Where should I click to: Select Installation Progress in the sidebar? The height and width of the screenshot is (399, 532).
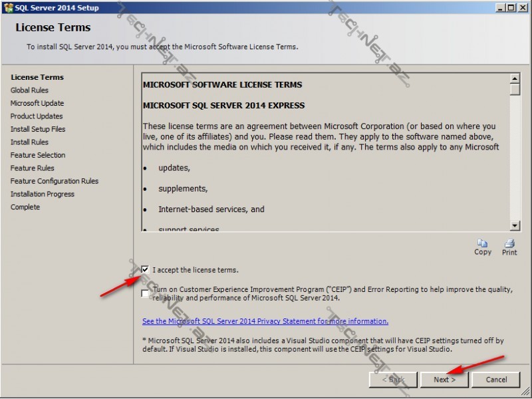(42, 194)
